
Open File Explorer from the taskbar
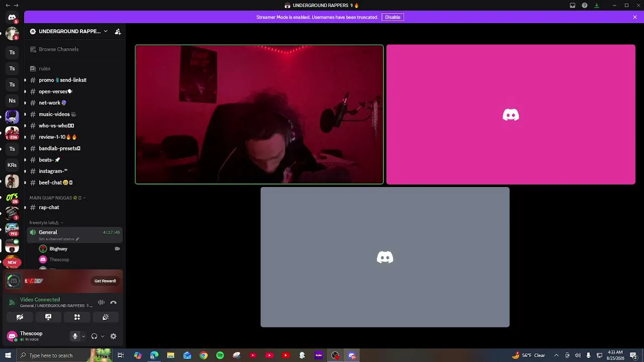click(171, 355)
